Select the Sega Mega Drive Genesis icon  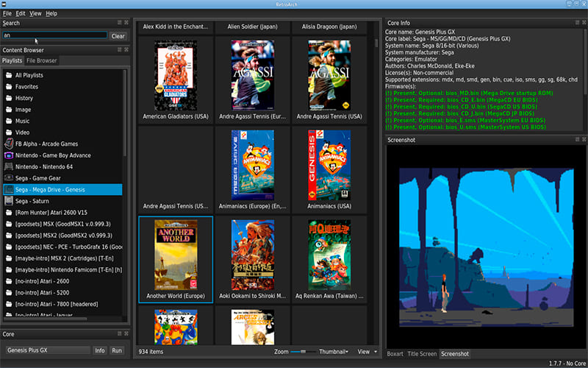[9, 190]
